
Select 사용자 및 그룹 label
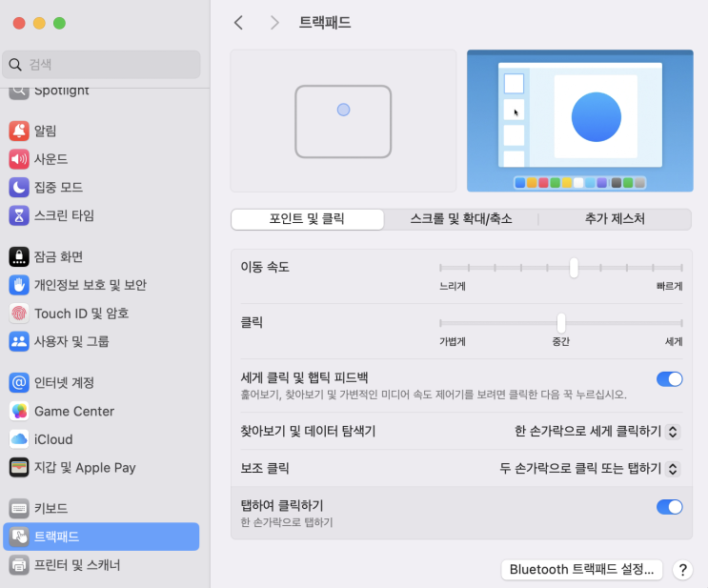point(71,341)
